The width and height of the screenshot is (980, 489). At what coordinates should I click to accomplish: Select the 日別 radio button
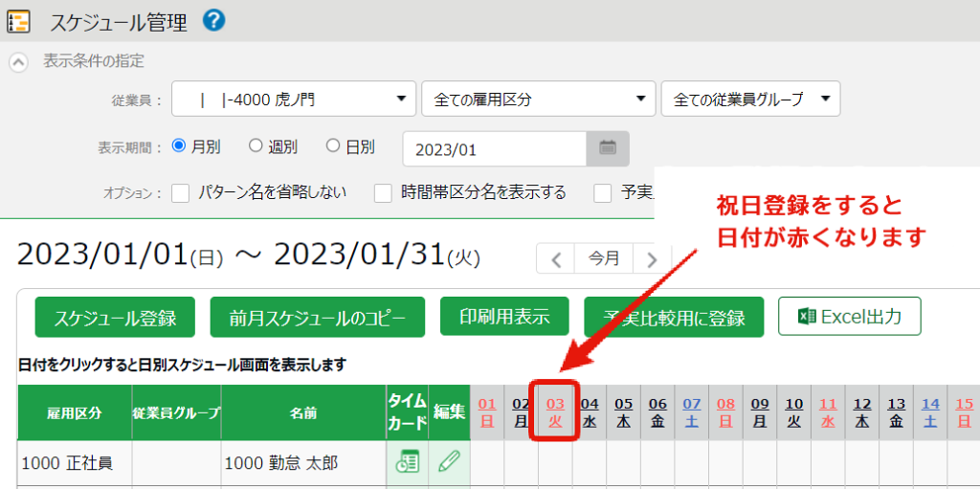(x=333, y=146)
